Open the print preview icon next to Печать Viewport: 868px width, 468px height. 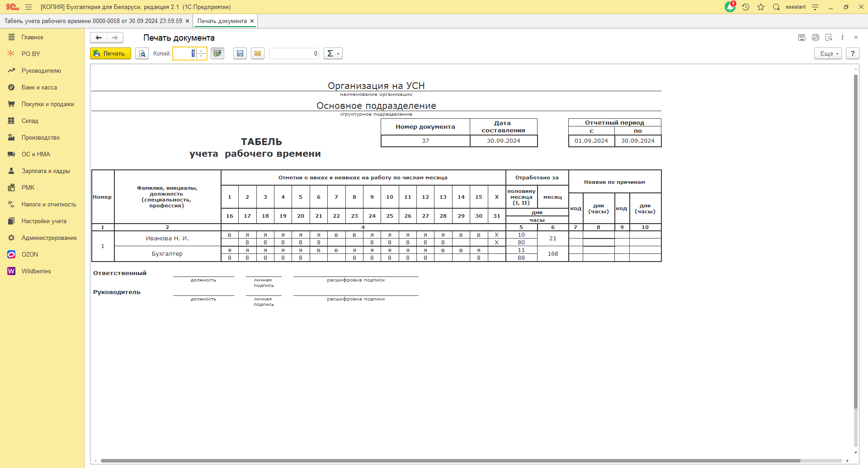coord(142,53)
